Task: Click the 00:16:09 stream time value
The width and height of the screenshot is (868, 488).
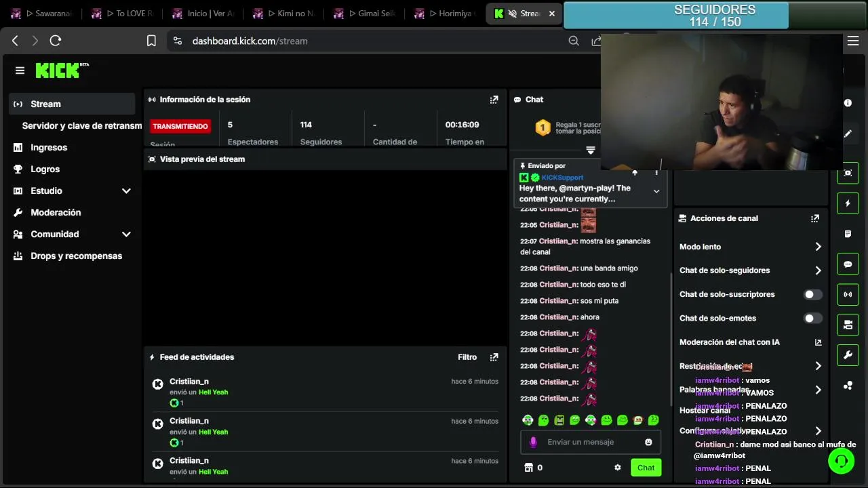Action: [x=462, y=125]
